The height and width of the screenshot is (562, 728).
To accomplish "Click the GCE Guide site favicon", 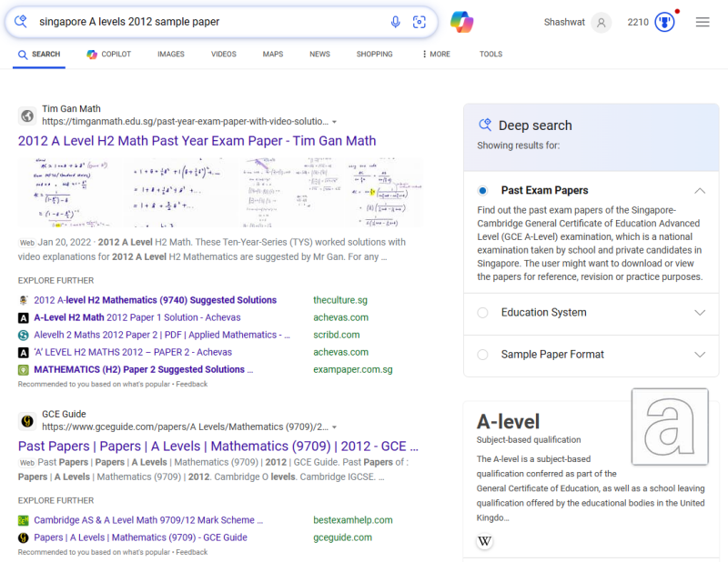I will (27, 420).
